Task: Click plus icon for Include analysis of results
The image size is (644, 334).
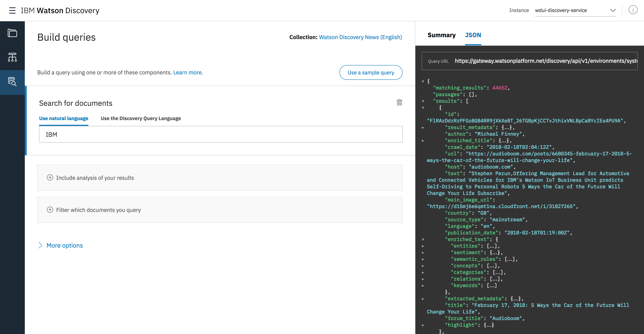Action: coord(50,177)
